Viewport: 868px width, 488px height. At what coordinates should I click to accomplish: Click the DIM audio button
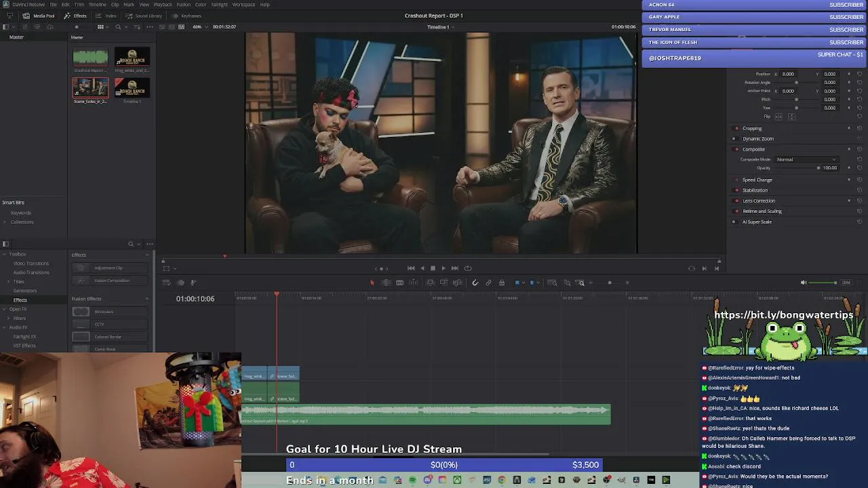pos(846,283)
